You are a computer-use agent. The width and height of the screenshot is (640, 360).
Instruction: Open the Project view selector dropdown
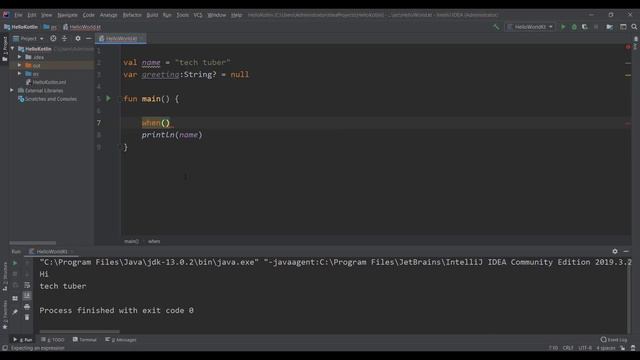pyautogui.click(x=28, y=38)
